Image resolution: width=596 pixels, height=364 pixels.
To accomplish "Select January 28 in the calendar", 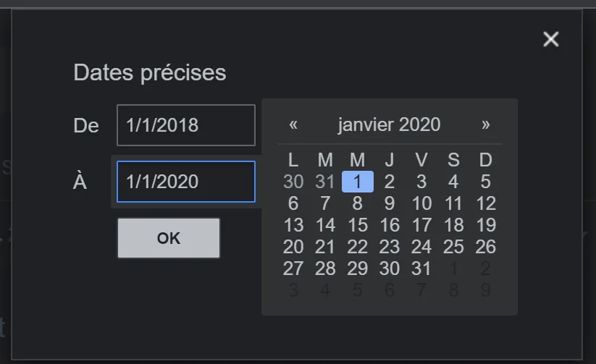I will (325, 268).
